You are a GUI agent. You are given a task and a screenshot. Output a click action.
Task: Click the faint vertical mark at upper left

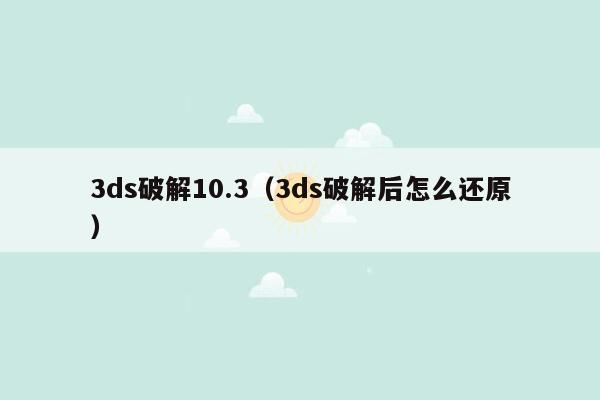coord(188,104)
